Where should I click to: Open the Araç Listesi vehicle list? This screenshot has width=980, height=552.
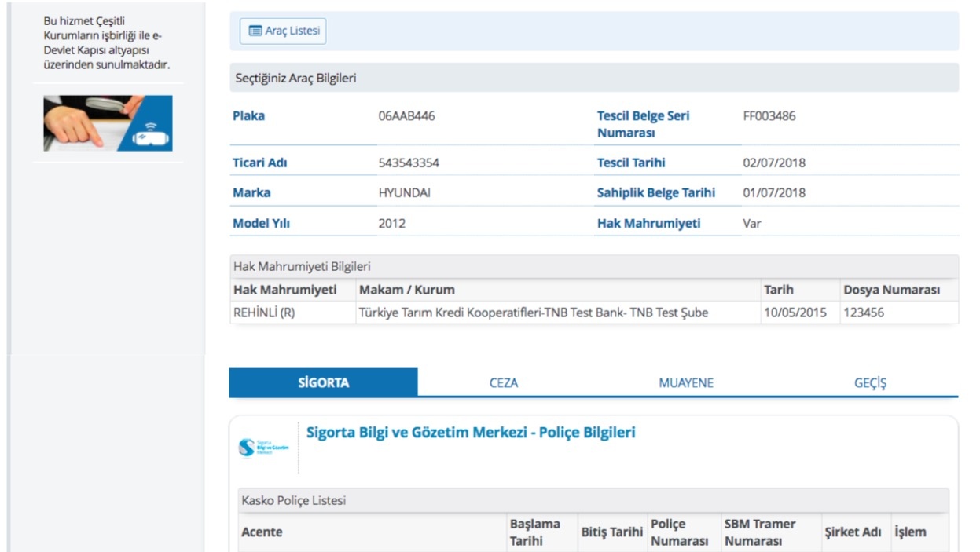[x=282, y=31]
